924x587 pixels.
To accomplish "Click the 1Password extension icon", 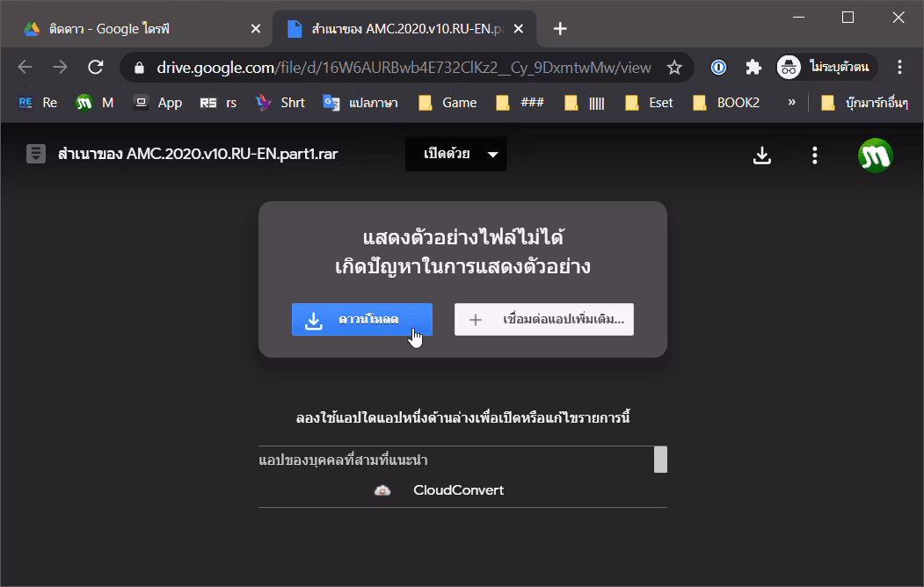I will (x=718, y=68).
